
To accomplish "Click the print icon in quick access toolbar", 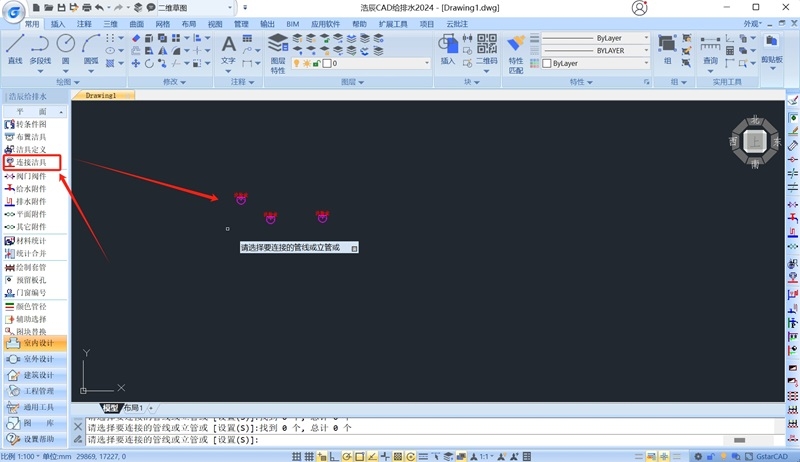I will pos(87,8).
